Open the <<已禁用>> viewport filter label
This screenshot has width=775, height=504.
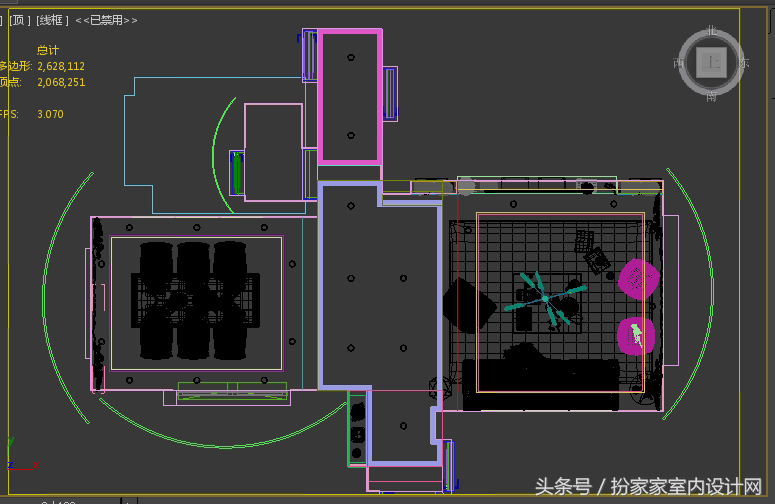(106, 20)
